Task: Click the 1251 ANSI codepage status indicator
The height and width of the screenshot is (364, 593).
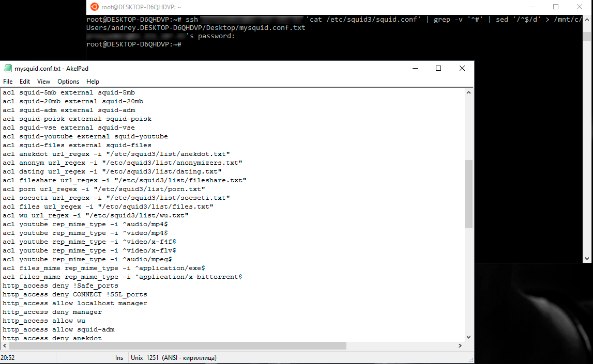Action: [x=181, y=358]
